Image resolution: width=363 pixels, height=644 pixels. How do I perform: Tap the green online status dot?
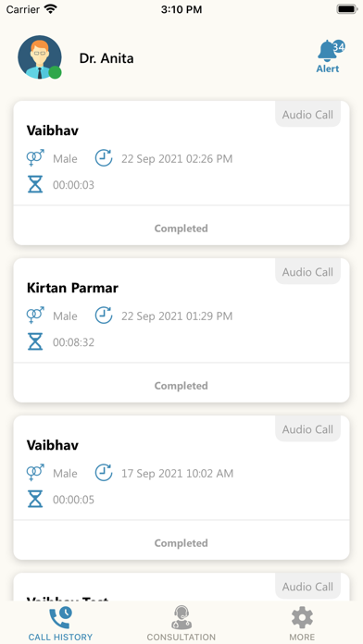coord(55,72)
